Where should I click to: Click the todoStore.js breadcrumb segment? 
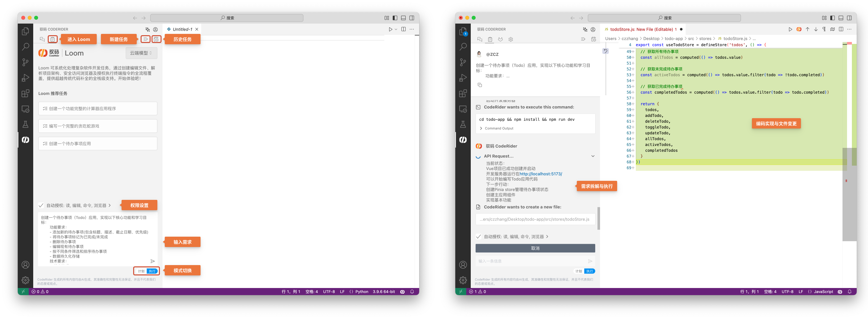coord(735,38)
